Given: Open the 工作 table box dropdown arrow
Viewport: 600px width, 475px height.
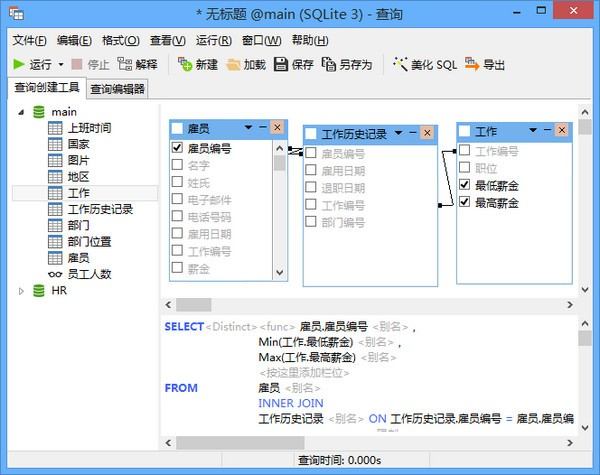Looking at the screenshot, I should pyautogui.click(x=533, y=130).
